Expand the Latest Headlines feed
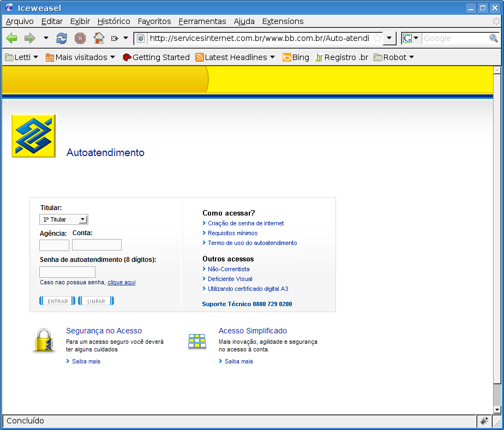The image size is (504, 430). 235,57
